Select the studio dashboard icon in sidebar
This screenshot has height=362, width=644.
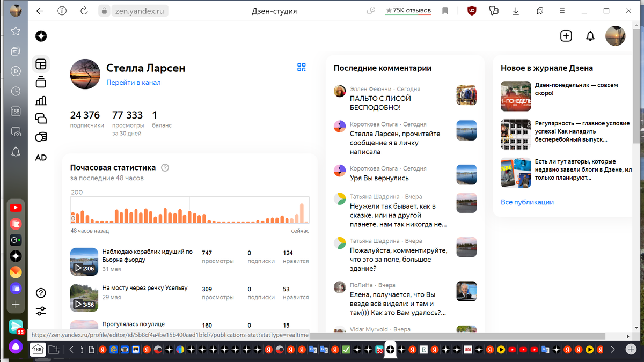click(41, 64)
